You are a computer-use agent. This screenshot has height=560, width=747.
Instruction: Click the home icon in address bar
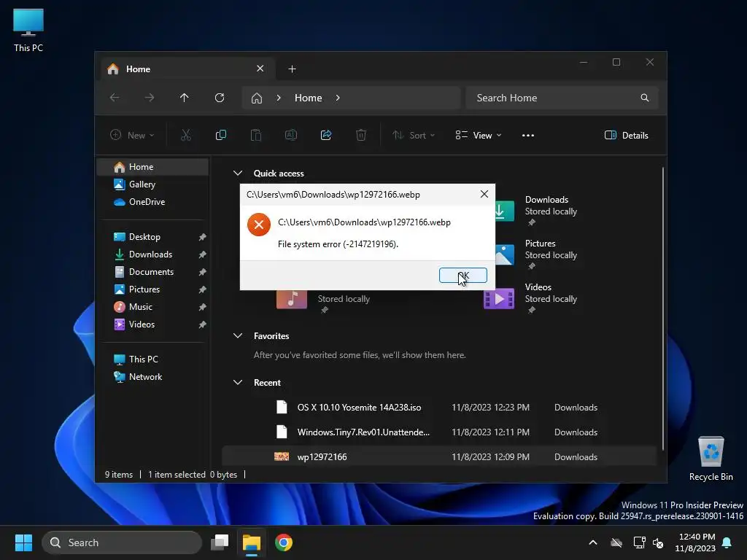pos(257,98)
